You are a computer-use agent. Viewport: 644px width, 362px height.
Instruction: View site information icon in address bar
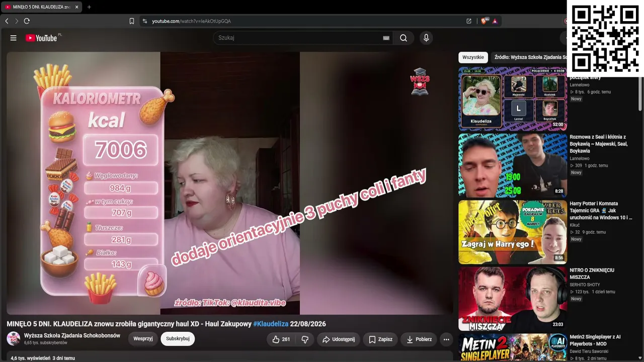(x=145, y=21)
